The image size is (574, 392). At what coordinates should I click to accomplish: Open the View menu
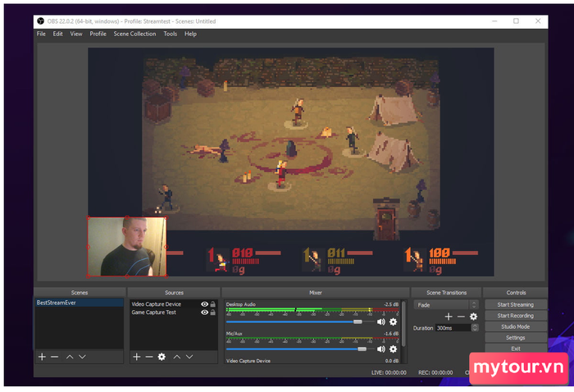click(76, 34)
